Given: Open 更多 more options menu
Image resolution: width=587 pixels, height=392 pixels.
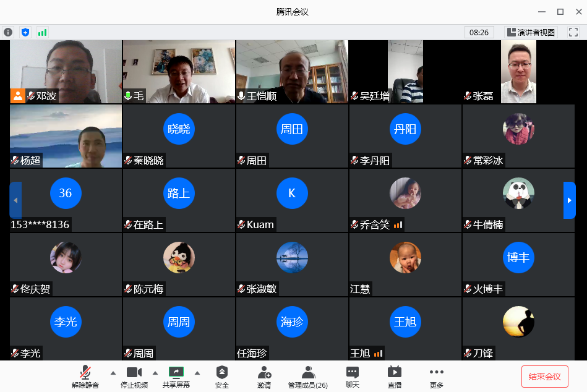Looking at the screenshot, I should pos(437,377).
